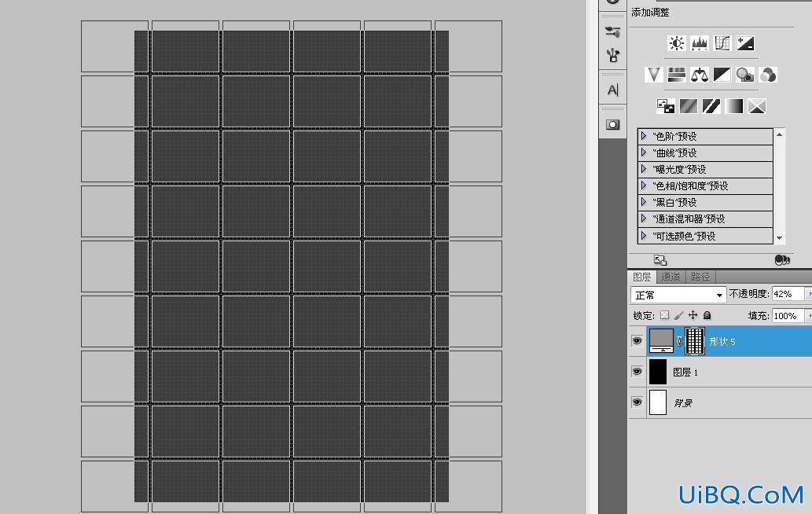This screenshot has height=514, width=812.
Task: Add a Threshold adjustment
Action: tap(711, 106)
